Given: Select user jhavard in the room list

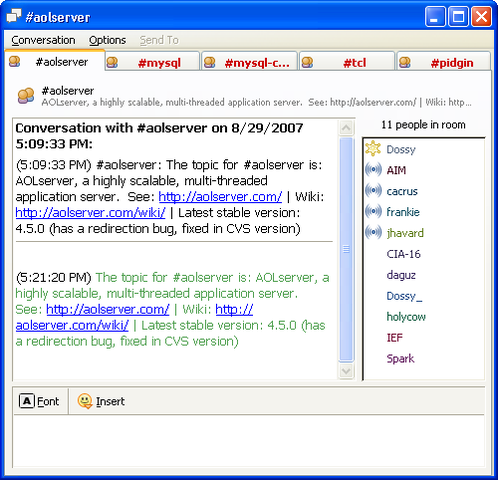Looking at the screenshot, I should coord(405,233).
